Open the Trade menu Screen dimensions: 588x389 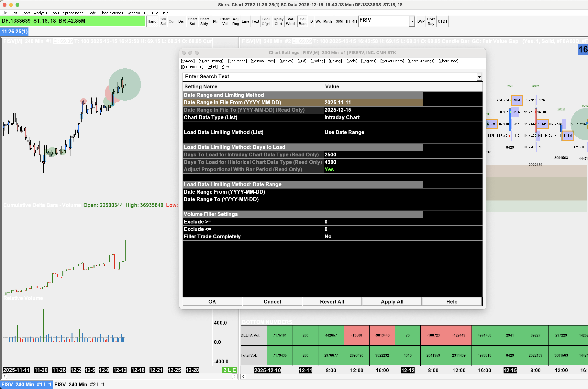(91, 13)
